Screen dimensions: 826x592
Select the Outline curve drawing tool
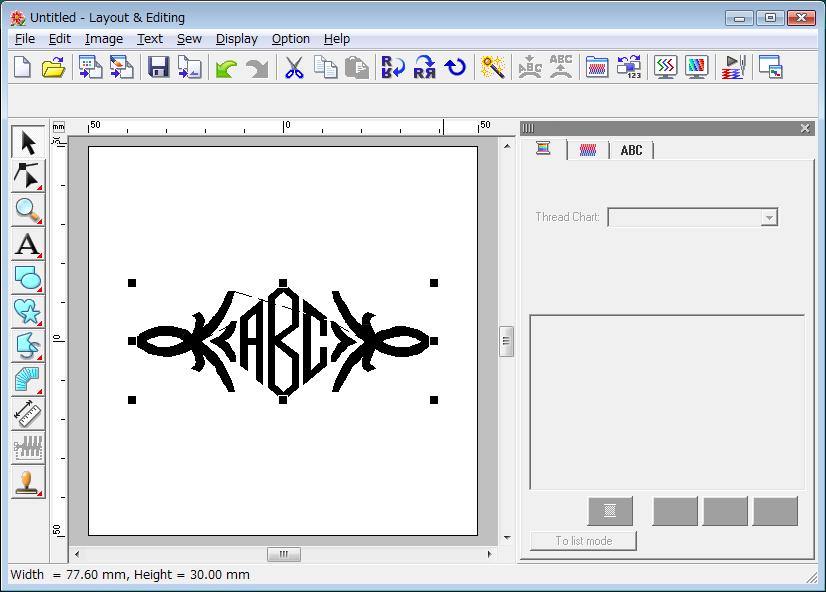pos(28,345)
